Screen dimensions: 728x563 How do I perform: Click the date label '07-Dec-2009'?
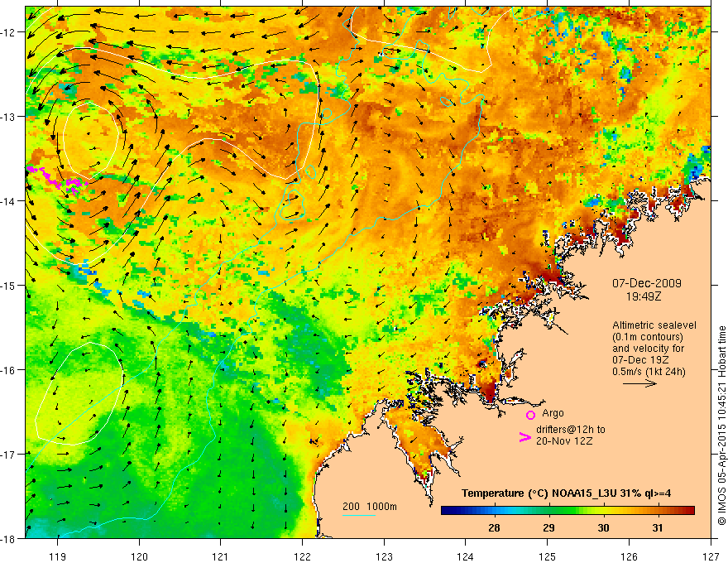(646, 283)
